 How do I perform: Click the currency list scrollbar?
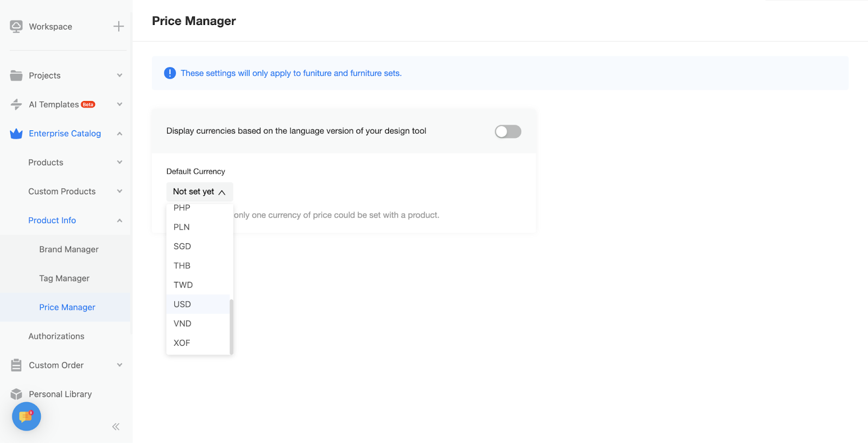point(232,326)
